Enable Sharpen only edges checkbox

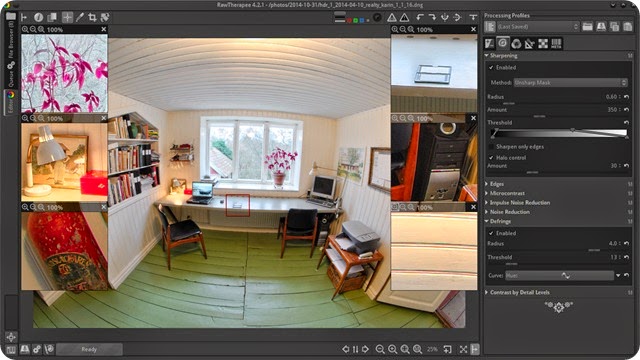491,147
